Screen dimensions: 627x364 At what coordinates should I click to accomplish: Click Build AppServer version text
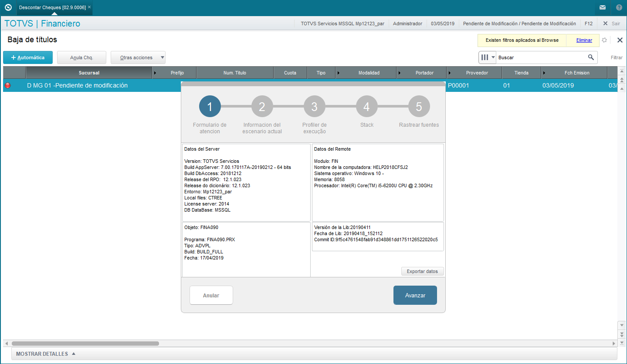(238, 167)
